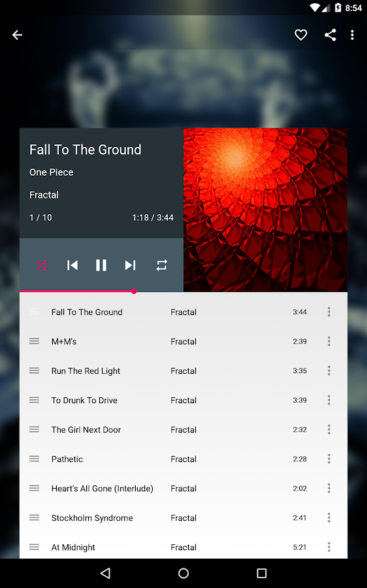Tap the red fractal album artwork

265,210
